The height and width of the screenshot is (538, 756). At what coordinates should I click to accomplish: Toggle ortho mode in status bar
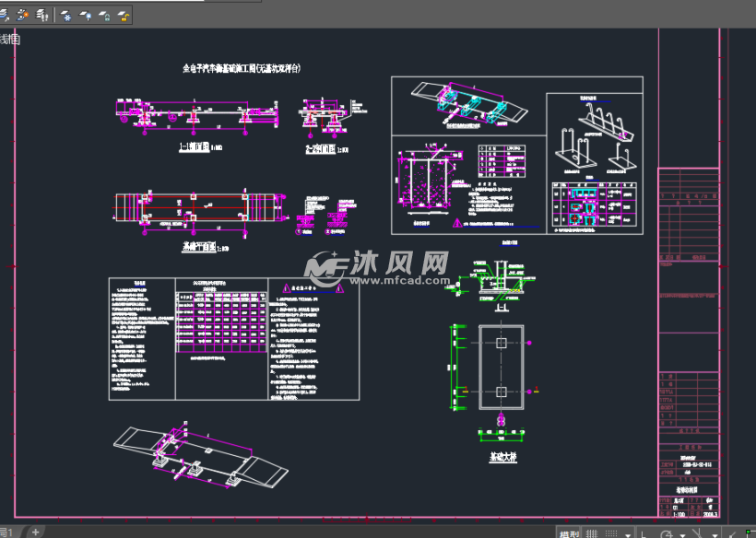tap(643, 532)
